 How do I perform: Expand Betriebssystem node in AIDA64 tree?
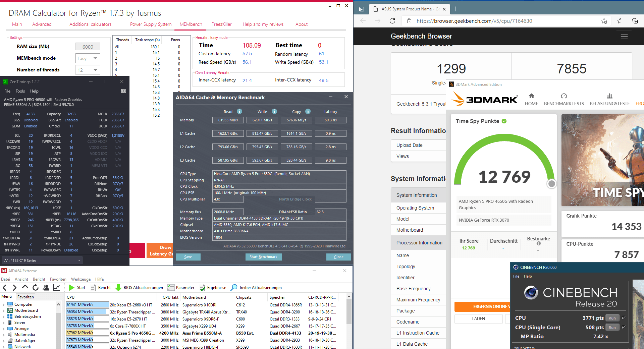3,316
